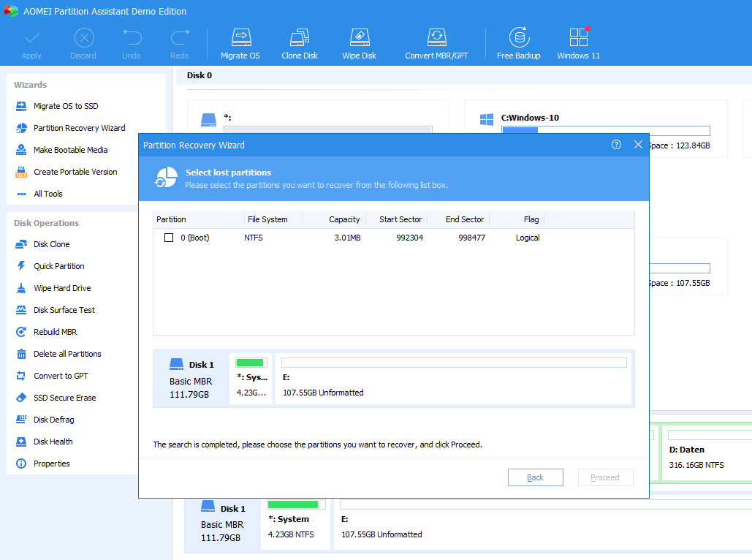Image resolution: width=752 pixels, height=560 pixels.
Task: Select the NTFS cell in the partition row
Action: coord(253,238)
